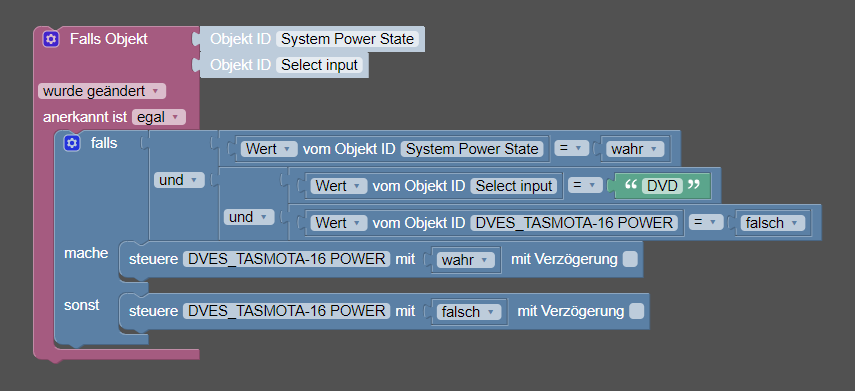This screenshot has width=855, height=391.
Task: Toggle delay checkbox on falsch steuere block
Action: (x=636, y=311)
